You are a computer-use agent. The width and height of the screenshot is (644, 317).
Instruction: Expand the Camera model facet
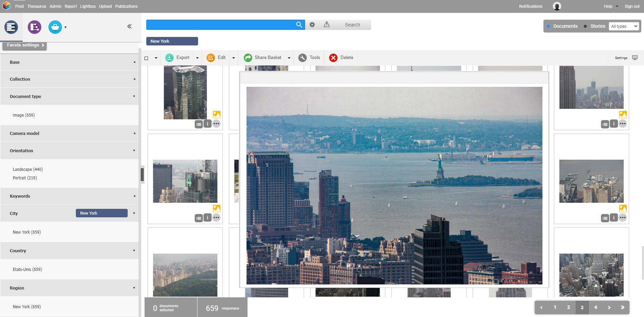pyautogui.click(x=69, y=134)
